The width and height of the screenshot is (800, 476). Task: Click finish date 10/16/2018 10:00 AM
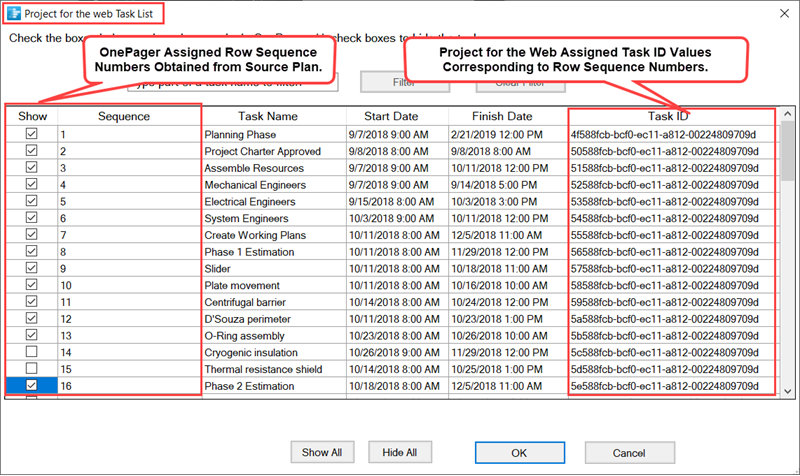499,286
